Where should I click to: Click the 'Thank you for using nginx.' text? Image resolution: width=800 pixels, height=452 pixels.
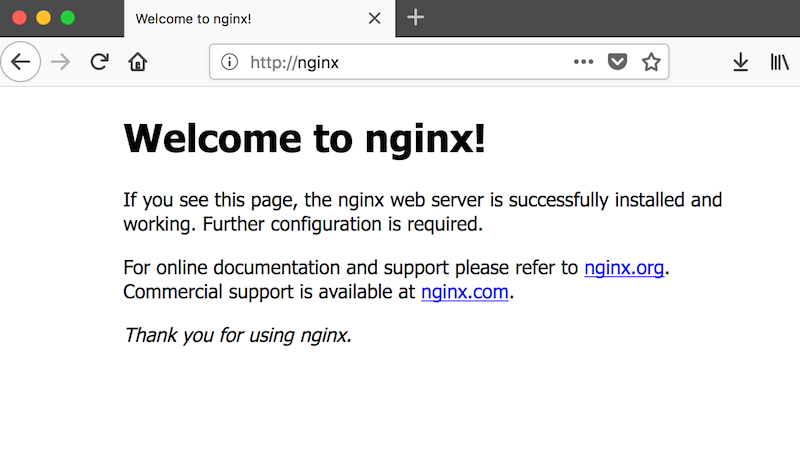(238, 335)
